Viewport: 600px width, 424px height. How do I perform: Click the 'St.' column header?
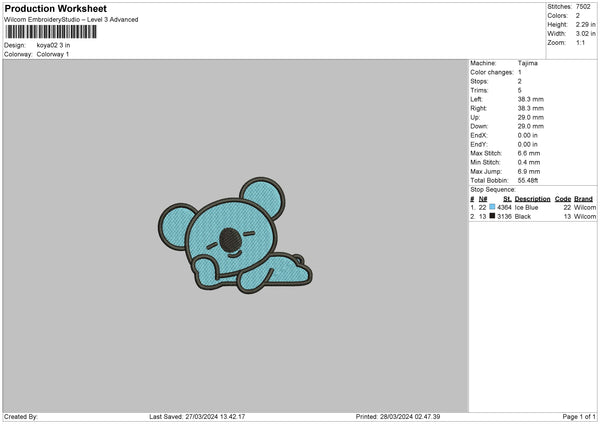pos(507,199)
